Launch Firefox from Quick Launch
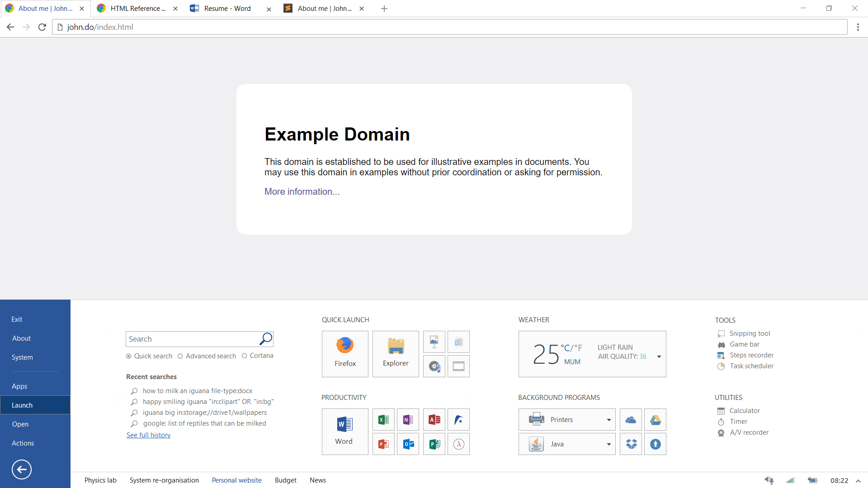 tap(345, 353)
